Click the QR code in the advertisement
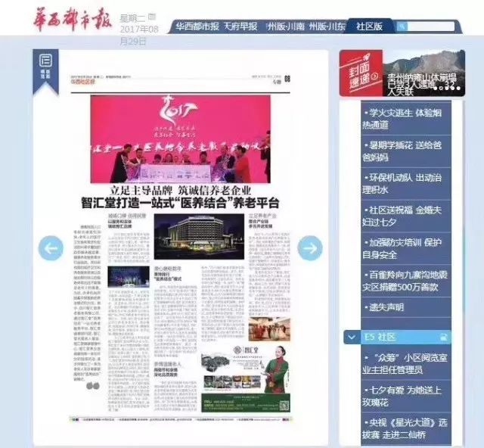This screenshot has width=484, height=448. [284, 405]
